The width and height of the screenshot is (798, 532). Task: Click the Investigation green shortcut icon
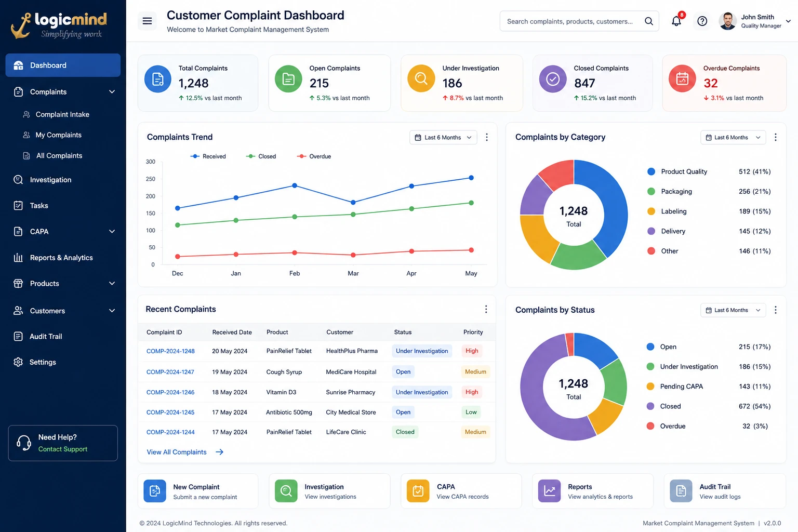point(286,491)
